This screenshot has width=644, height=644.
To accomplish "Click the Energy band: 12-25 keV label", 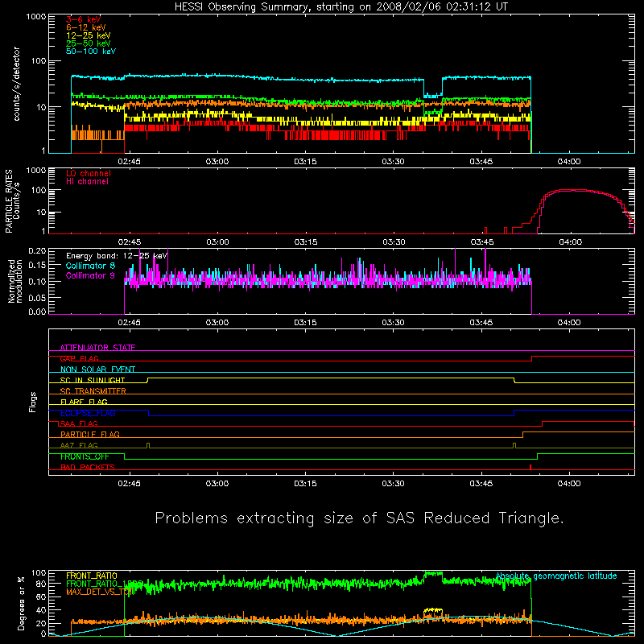I will [x=117, y=256].
